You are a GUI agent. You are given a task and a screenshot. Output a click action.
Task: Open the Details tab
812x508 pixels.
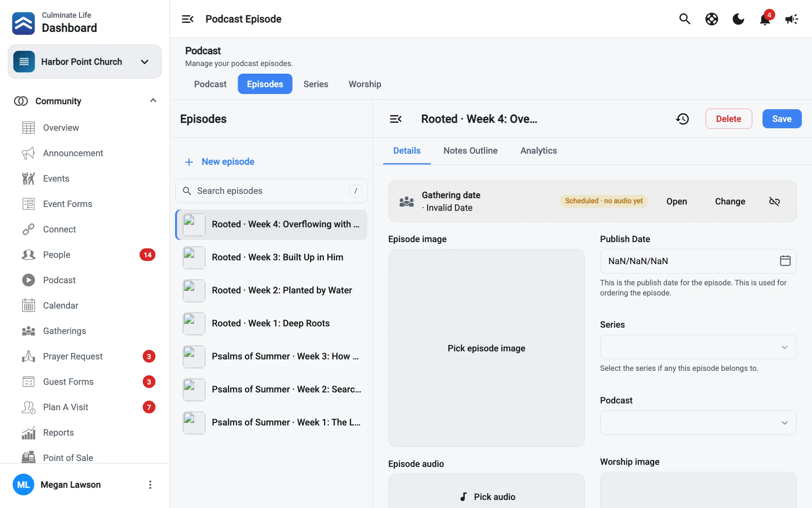click(x=407, y=151)
